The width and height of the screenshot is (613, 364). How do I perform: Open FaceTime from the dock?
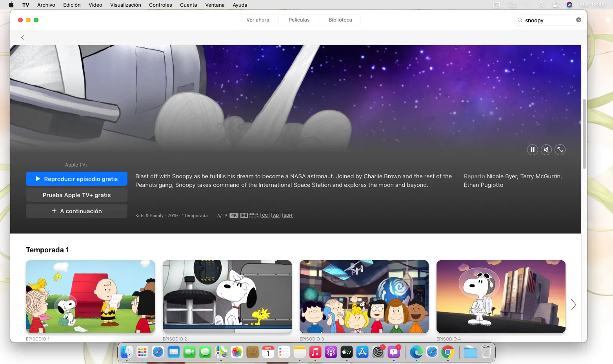click(189, 352)
